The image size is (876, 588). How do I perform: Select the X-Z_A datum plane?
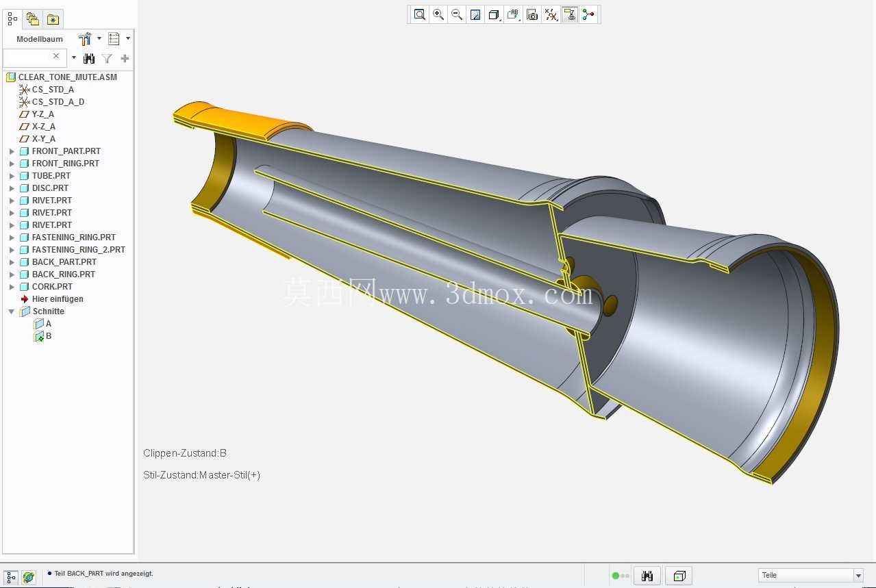[x=44, y=127]
